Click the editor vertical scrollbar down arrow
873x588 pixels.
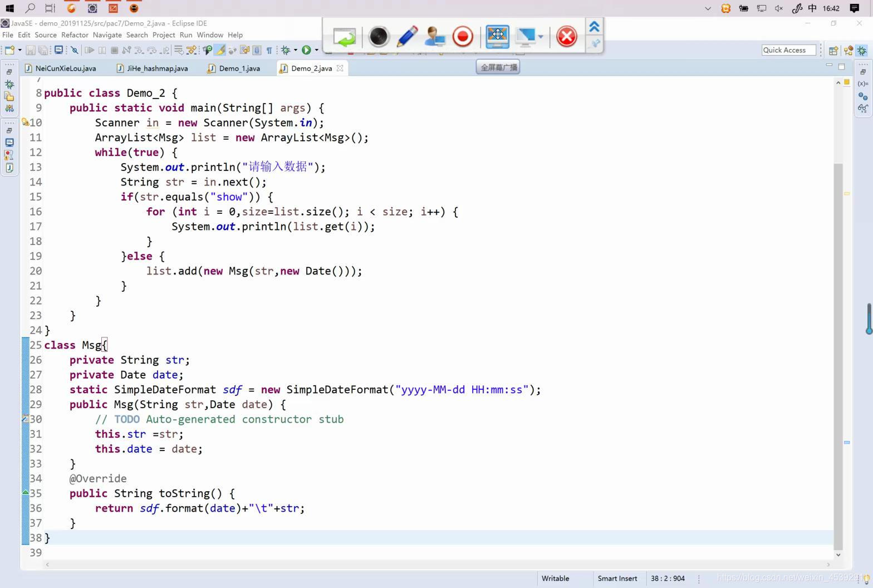838,555
